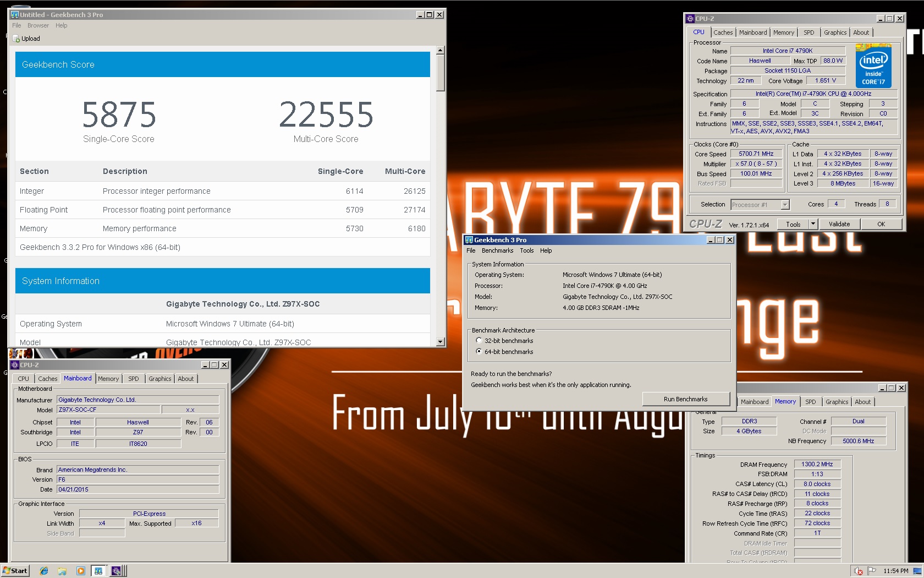Image resolution: width=924 pixels, height=578 pixels.
Task: Select the 32-bit benchmarks radio button
Action: tap(479, 341)
